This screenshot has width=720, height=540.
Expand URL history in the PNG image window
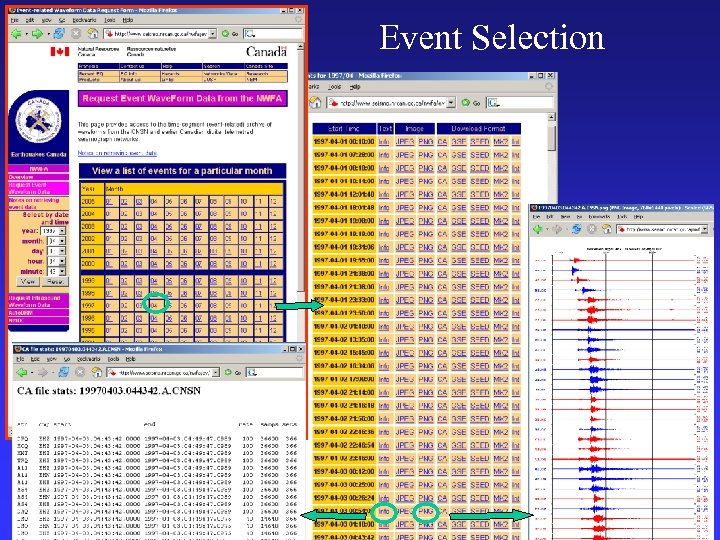point(704,229)
